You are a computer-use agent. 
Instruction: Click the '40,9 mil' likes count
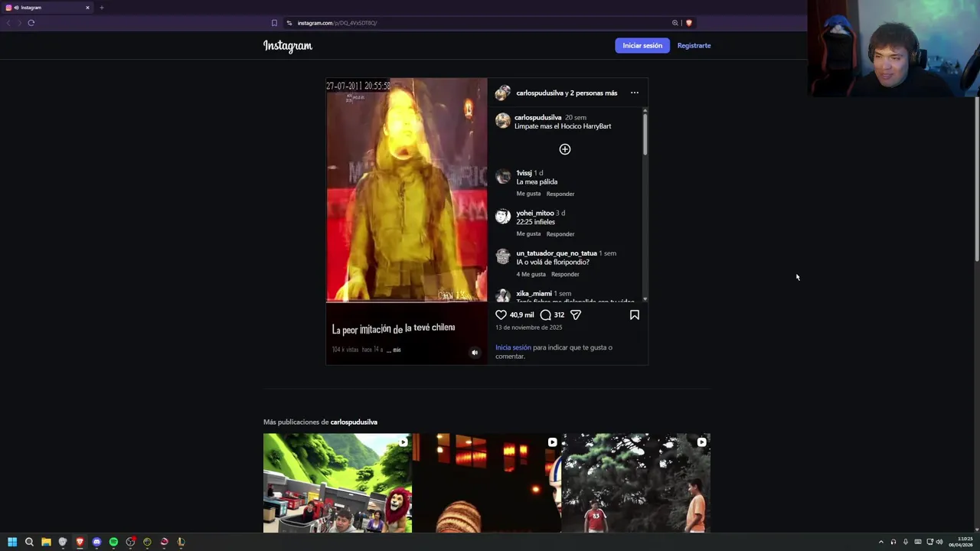coord(522,315)
